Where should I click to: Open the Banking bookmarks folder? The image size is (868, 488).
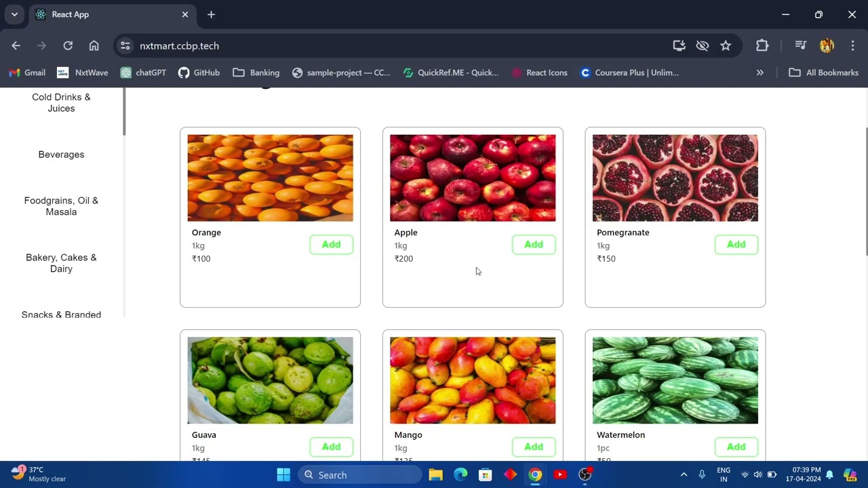tap(256, 73)
